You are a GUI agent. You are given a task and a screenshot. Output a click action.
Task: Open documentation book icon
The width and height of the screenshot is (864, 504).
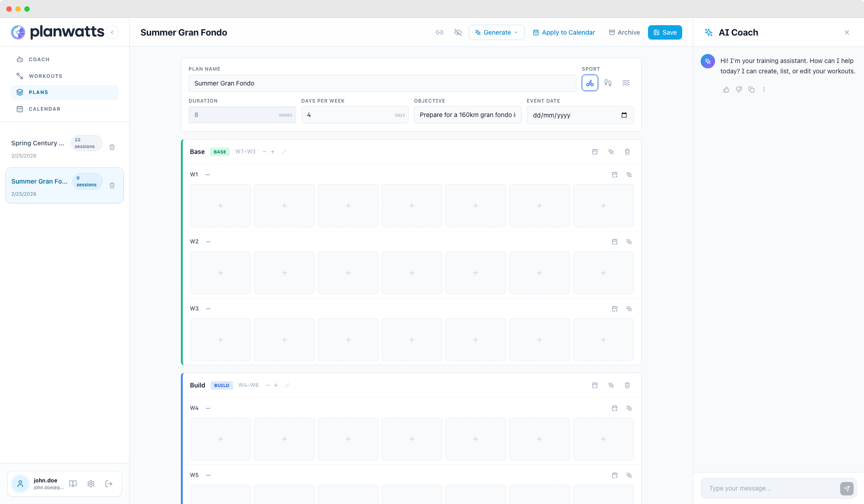tap(73, 484)
